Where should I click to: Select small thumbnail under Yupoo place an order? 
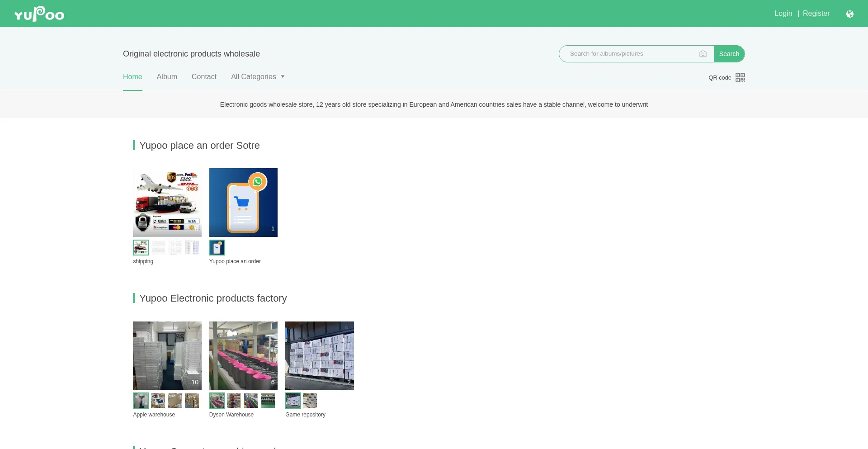(x=217, y=247)
